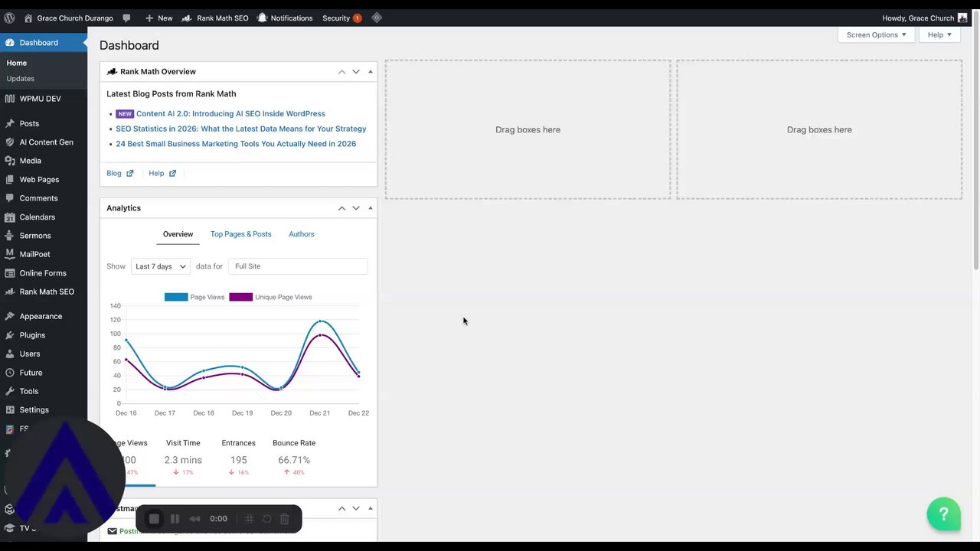Screen dimensions: 980x551
Task: Click the Visit Time 2.3 mins value
Action: point(183,460)
